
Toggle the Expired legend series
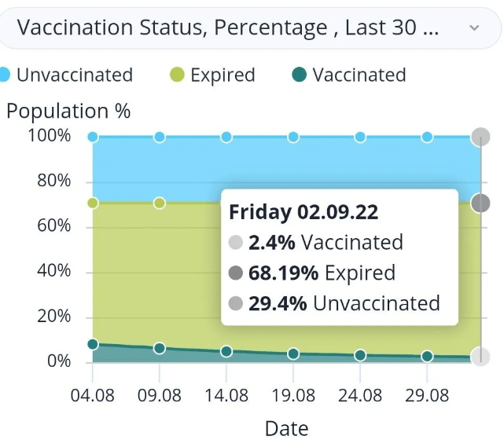coord(223,75)
